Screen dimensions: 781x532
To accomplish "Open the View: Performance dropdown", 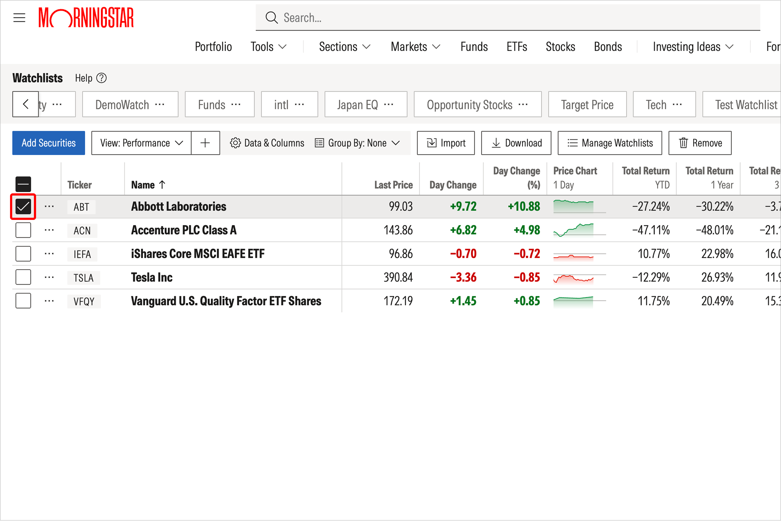I will pos(142,143).
